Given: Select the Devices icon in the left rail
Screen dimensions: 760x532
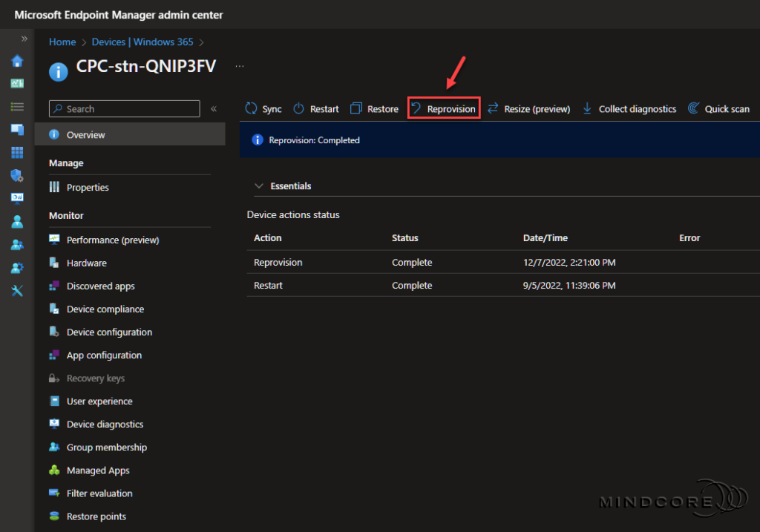Looking at the screenshot, I should click(16, 129).
